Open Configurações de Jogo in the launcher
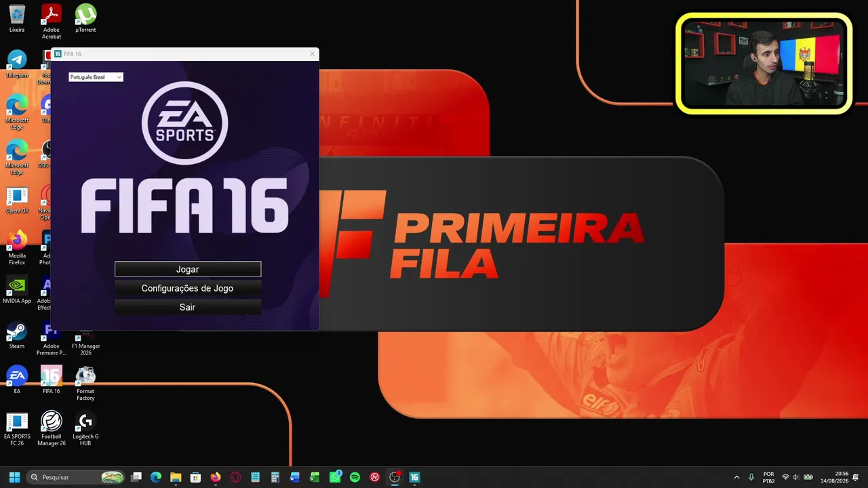 (188, 288)
